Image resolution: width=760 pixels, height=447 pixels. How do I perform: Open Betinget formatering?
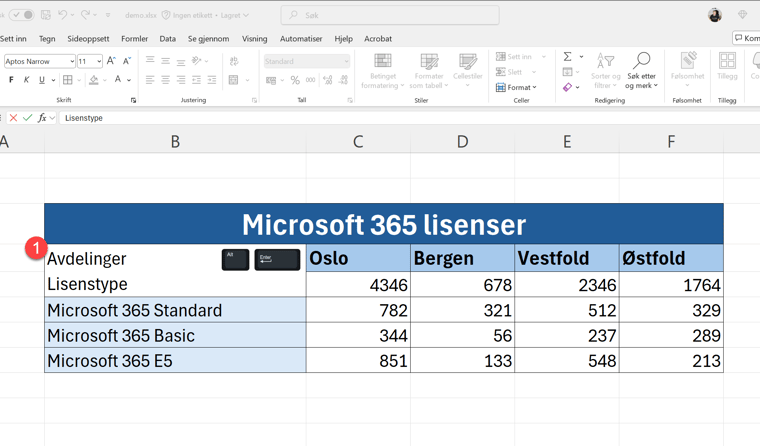382,71
